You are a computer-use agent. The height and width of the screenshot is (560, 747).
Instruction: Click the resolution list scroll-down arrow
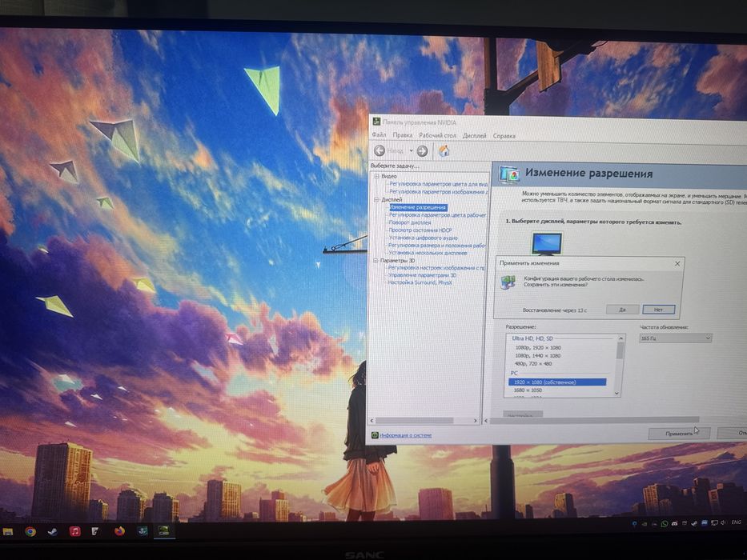[617, 394]
